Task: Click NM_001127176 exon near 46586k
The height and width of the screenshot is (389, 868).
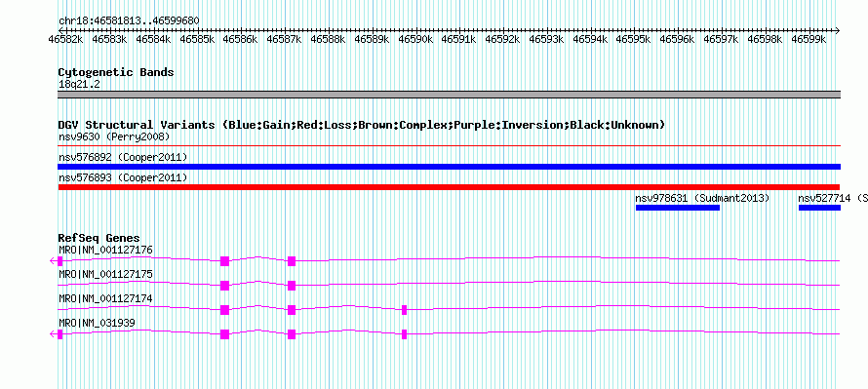Action: coord(224,261)
